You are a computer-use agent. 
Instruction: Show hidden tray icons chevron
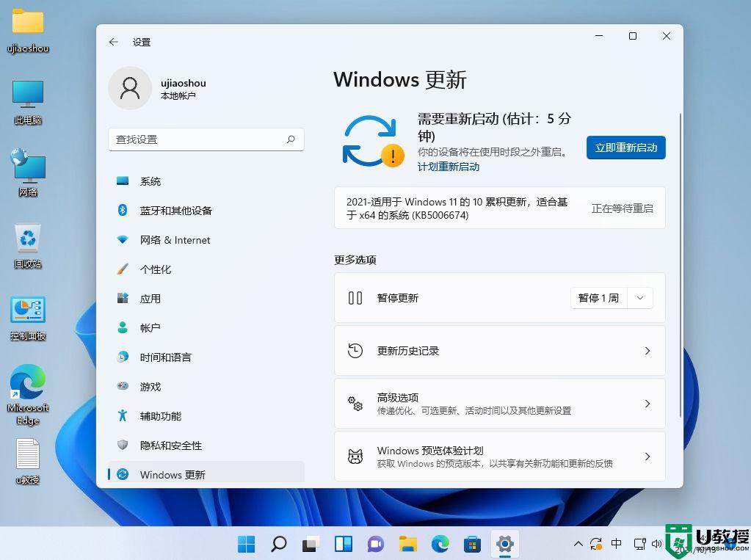click(x=578, y=544)
